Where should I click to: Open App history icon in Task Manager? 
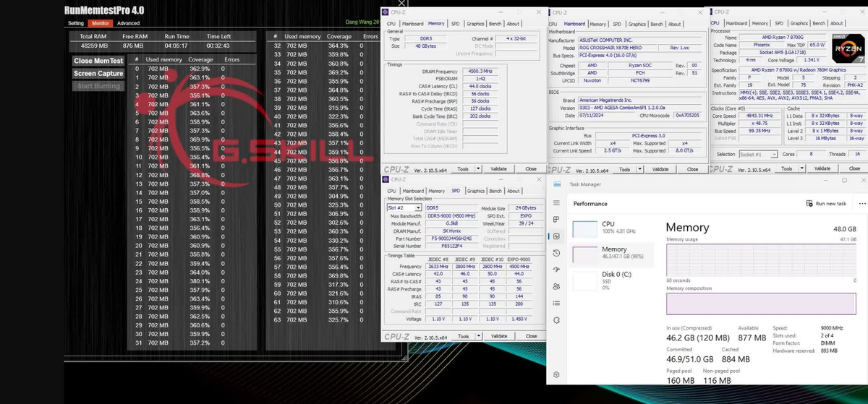pyautogui.click(x=556, y=253)
